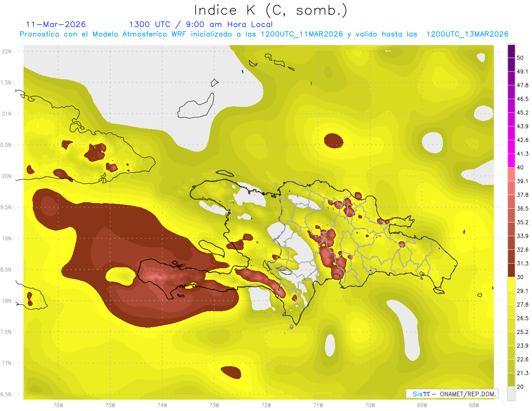The image size is (532, 411).
Task: Click colorbar value "47.8"
Action: 523,85
